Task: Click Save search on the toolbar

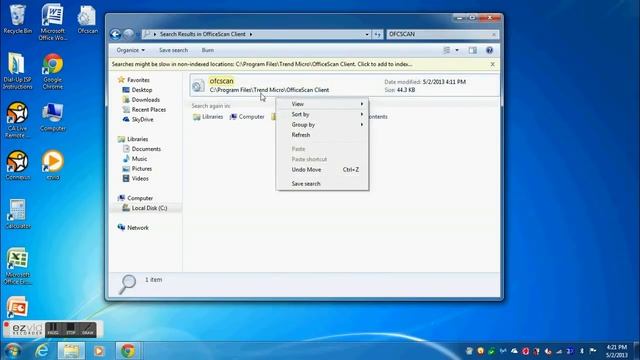Action: (x=173, y=50)
